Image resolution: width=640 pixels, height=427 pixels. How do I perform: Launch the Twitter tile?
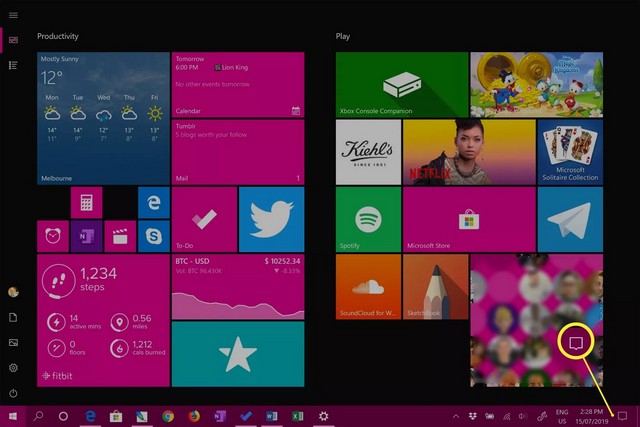point(271,220)
